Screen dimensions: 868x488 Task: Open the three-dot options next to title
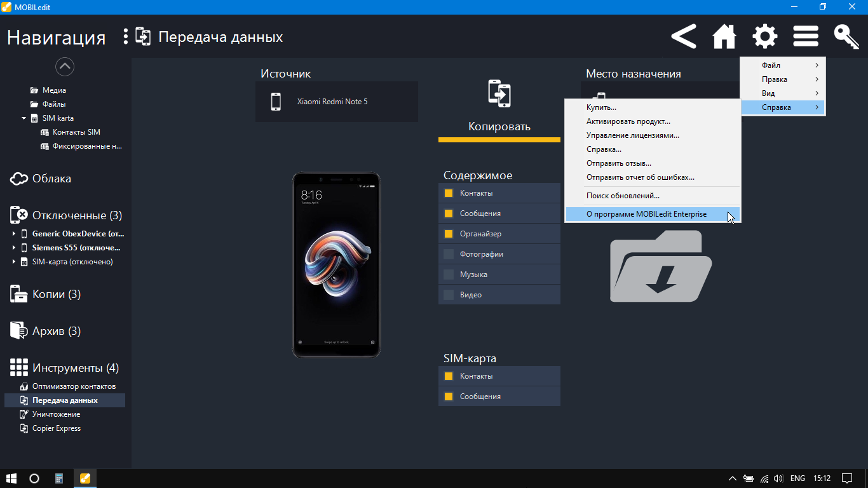[126, 36]
